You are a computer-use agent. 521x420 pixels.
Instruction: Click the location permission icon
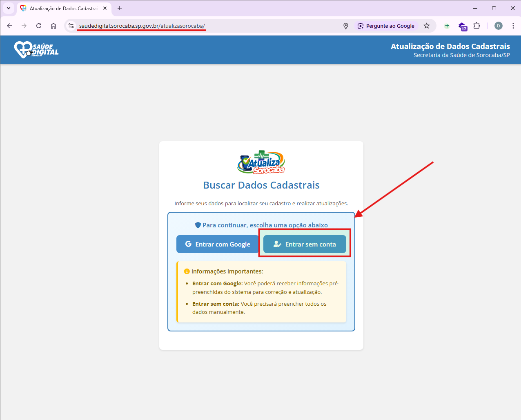[346, 26]
